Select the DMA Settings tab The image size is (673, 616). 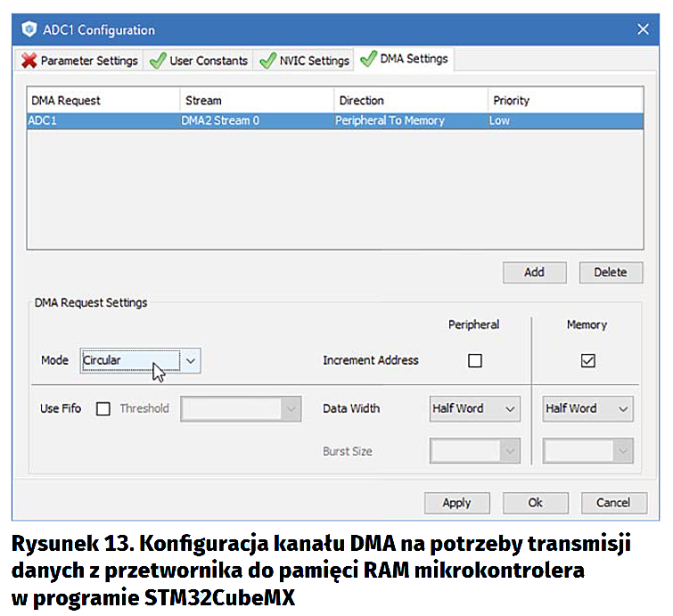click(x=404, y=60)
